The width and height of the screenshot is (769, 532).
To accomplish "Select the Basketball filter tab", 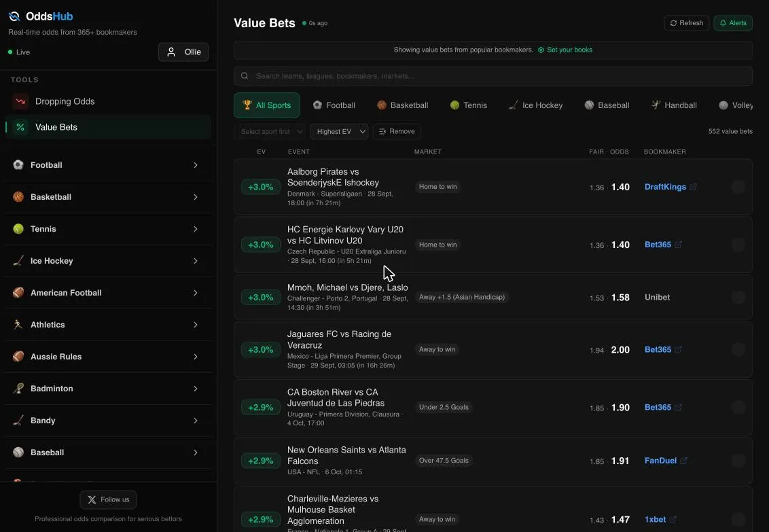I will click(x=402, y=105).
